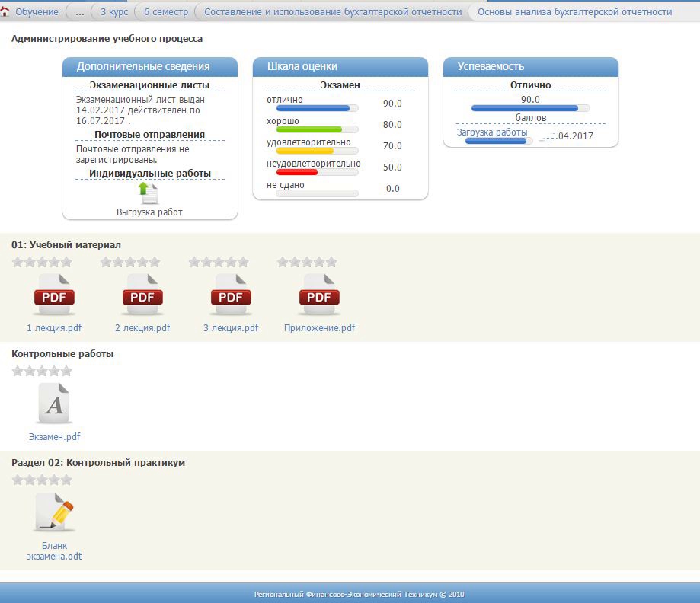Click the home icon in the breadcrumb
This screenshot has height=603, width=700.
click(5, 11)
